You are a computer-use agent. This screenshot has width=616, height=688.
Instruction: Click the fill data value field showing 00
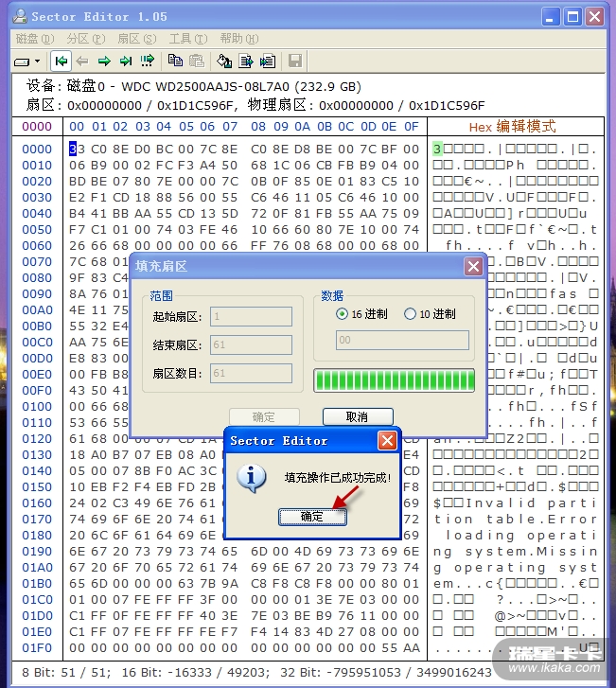coord(402,341)
